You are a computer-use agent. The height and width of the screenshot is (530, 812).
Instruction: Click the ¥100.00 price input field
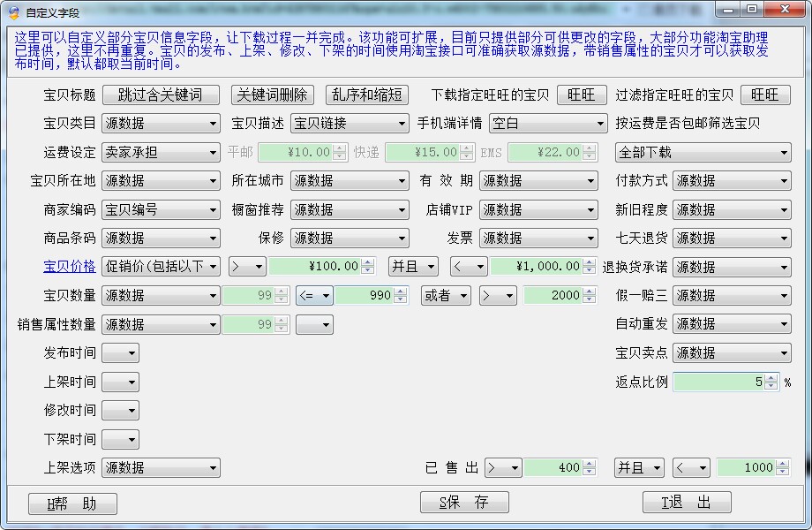pos(316,267)
